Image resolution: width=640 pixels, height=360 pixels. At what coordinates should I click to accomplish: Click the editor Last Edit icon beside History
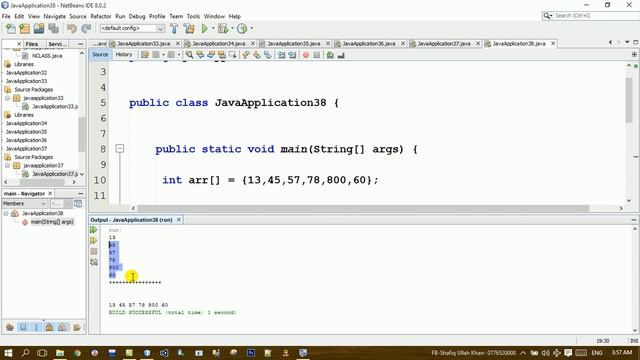[145, 55]
